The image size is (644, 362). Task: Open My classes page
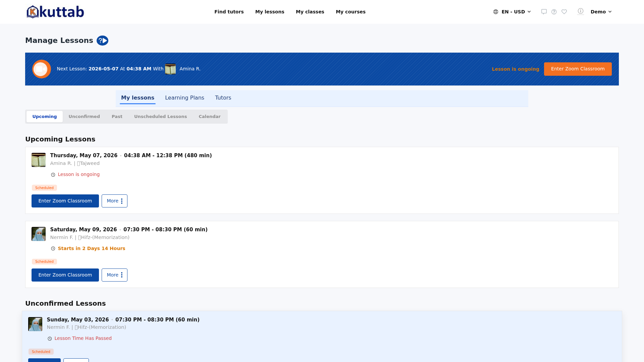310,12
